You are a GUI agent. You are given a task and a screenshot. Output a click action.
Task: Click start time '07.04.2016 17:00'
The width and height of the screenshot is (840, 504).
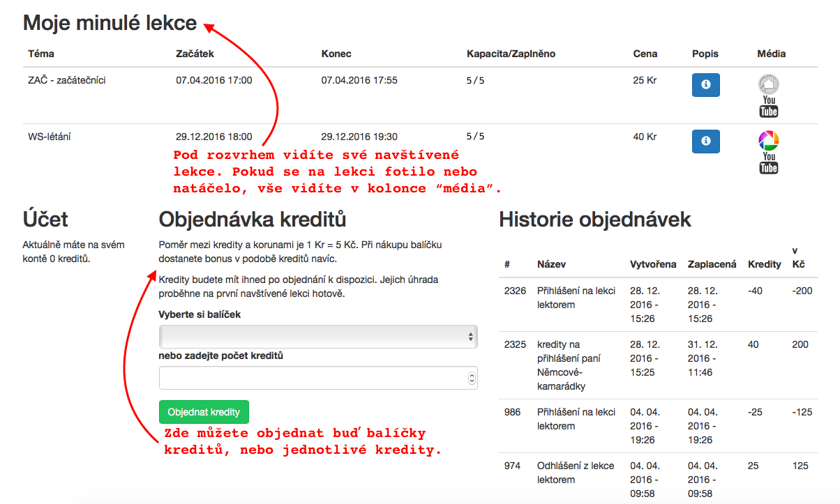click(214, 80)
